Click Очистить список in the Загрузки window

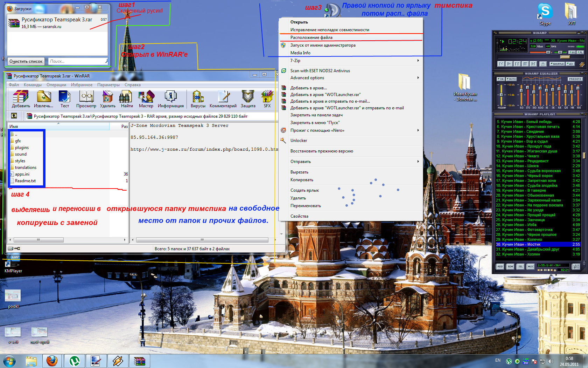26,61
